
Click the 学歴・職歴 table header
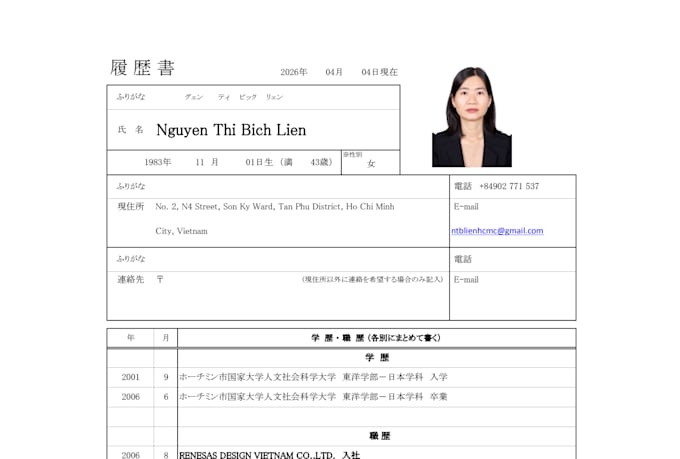click(x=376, y=338)
